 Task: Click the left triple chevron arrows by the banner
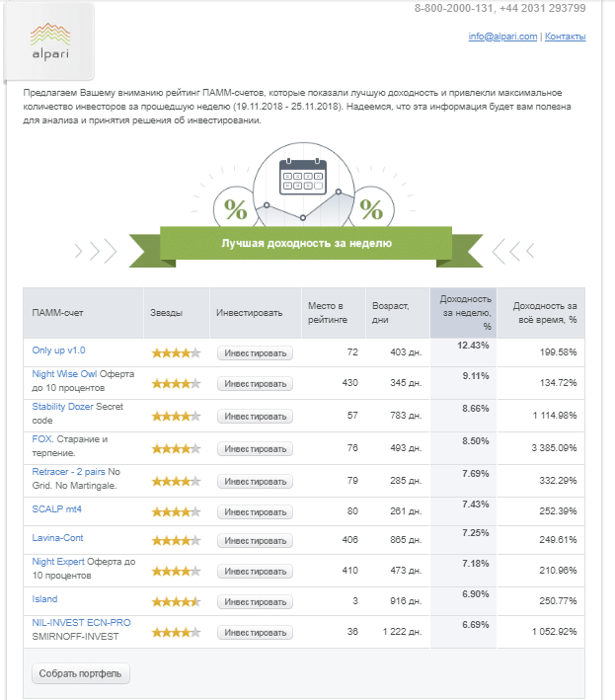point(96,251)
